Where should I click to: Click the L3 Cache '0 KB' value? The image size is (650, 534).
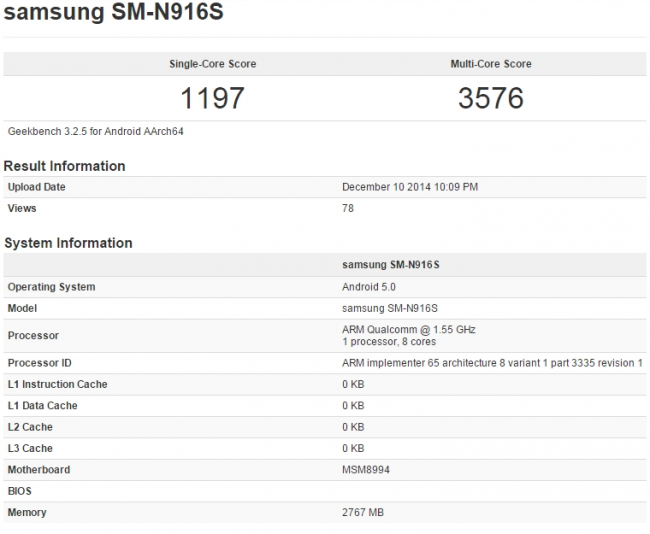[x=353, y=448]
